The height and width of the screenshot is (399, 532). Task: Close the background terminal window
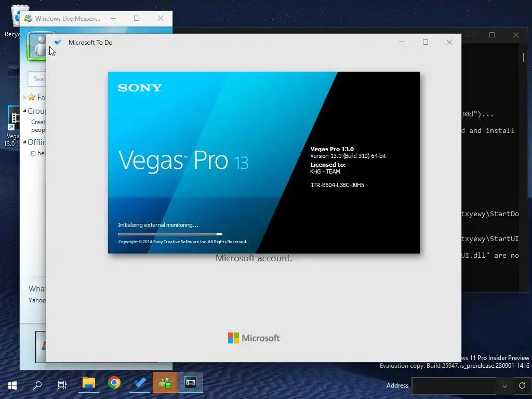tap(516, 35)
